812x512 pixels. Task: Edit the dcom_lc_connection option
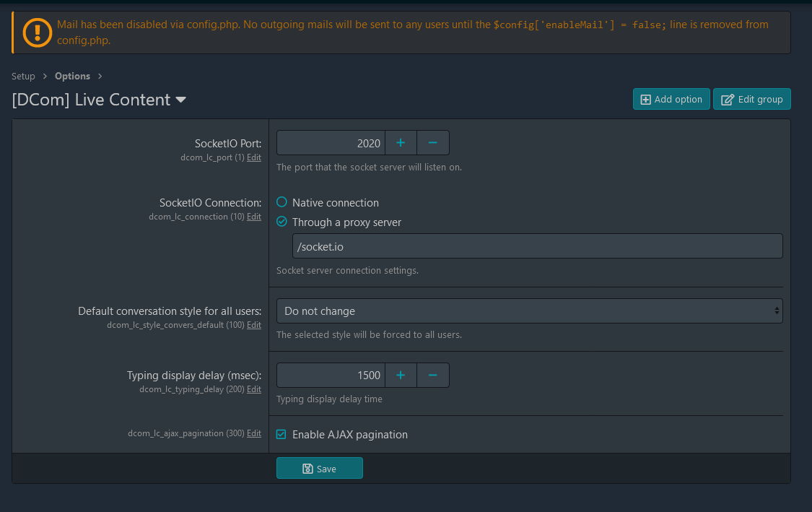tap(254, 217)
